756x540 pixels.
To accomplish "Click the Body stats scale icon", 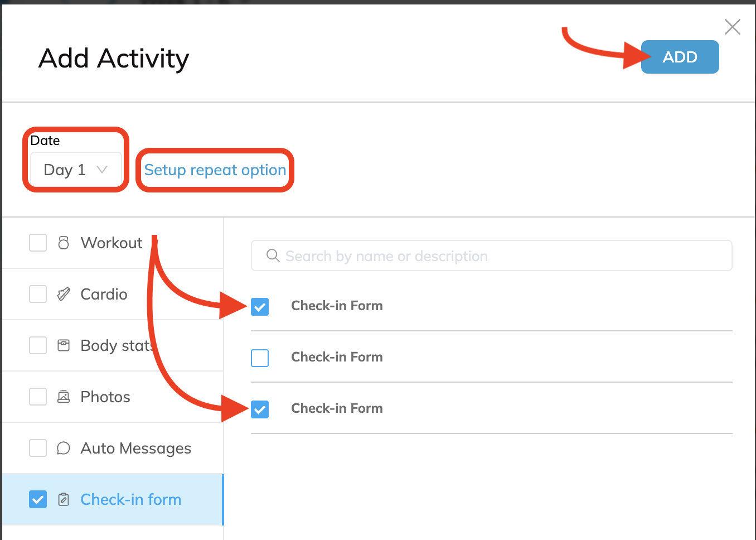I will 64,345.
